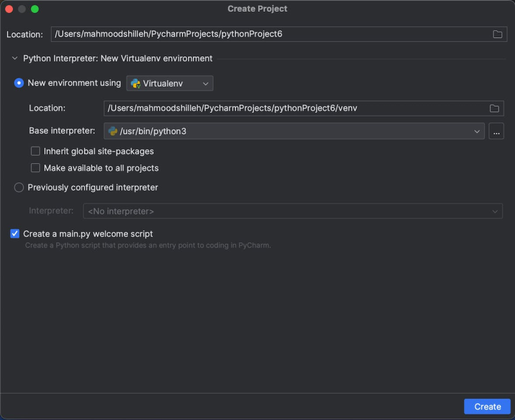Uncheck Create a main.py welcome script
This screenshot has height=420, width=515.
[15, 234]
